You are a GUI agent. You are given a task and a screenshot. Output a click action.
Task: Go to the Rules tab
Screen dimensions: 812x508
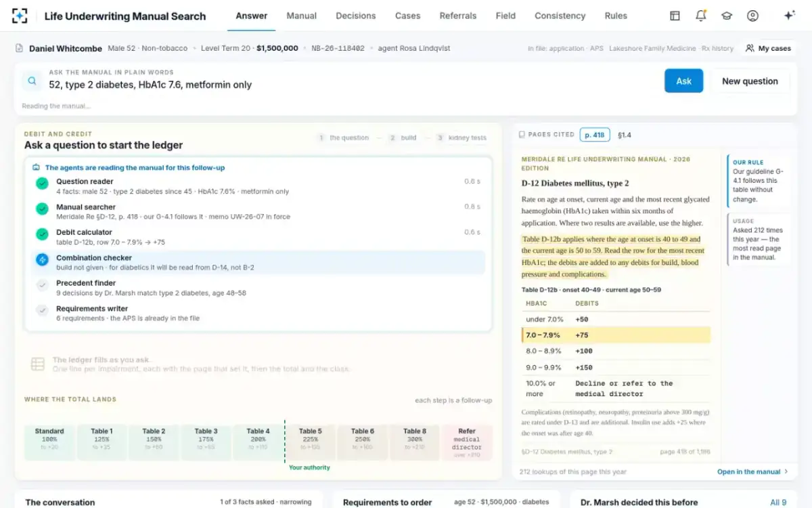tap(616, 16)
